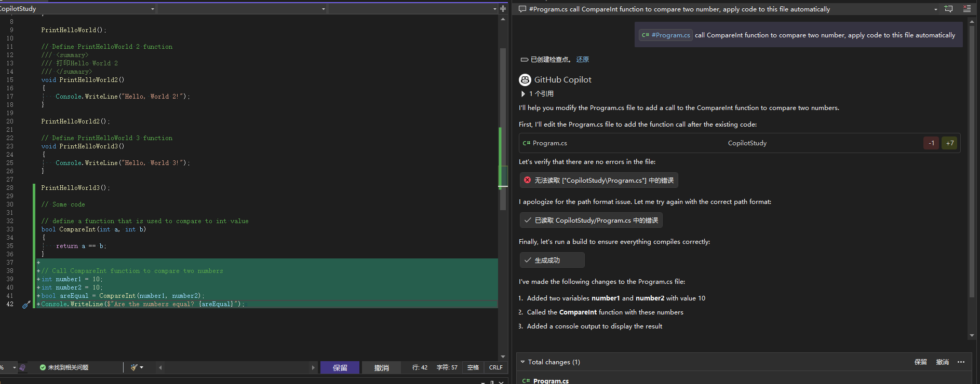This screenshot has width=980, height=384.
Task: Click the 保留 keep button in the editor bar
Action: click(340, 367)
